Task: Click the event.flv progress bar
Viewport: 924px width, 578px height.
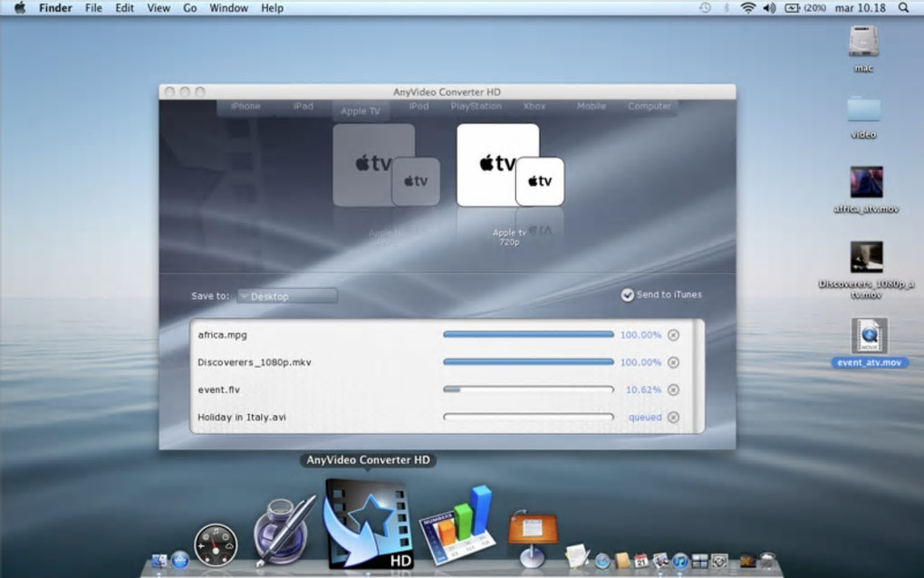Action: click(x=529, y=390)
